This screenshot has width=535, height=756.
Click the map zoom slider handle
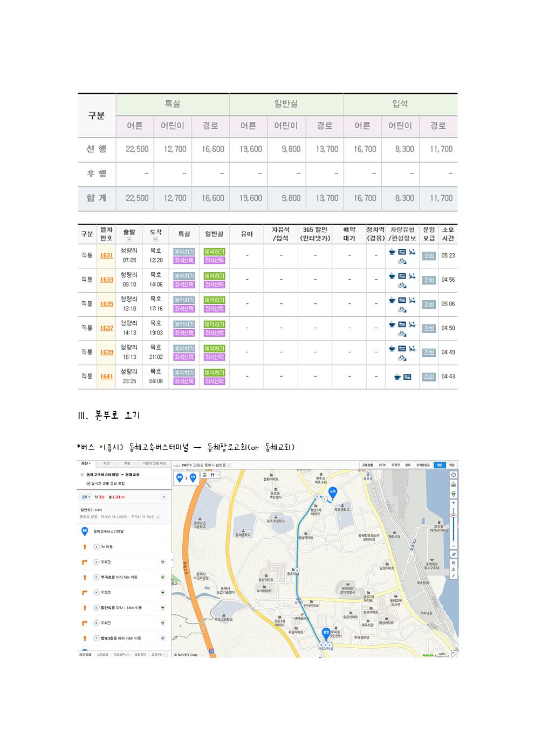point(454,515)
